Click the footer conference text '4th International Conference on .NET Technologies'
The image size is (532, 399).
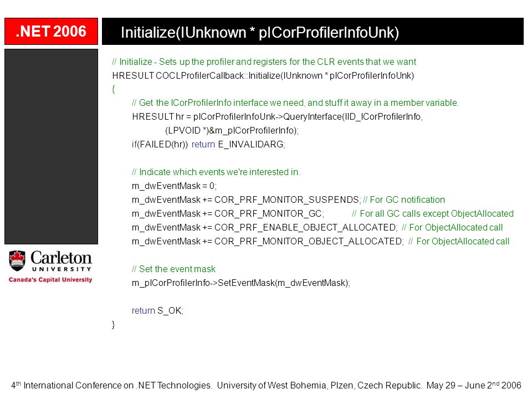click(111, 386)
